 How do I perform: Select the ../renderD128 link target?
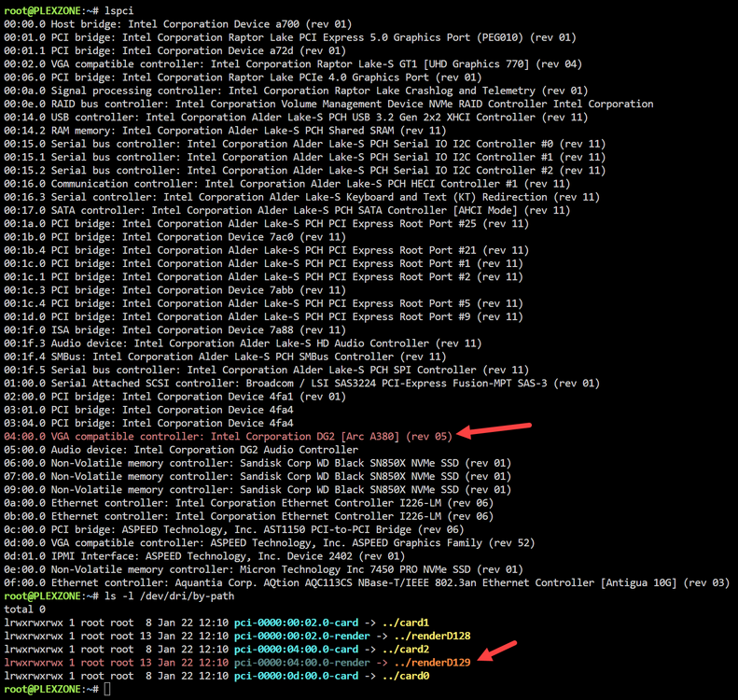pyautogui.click(x=433, y=636)
